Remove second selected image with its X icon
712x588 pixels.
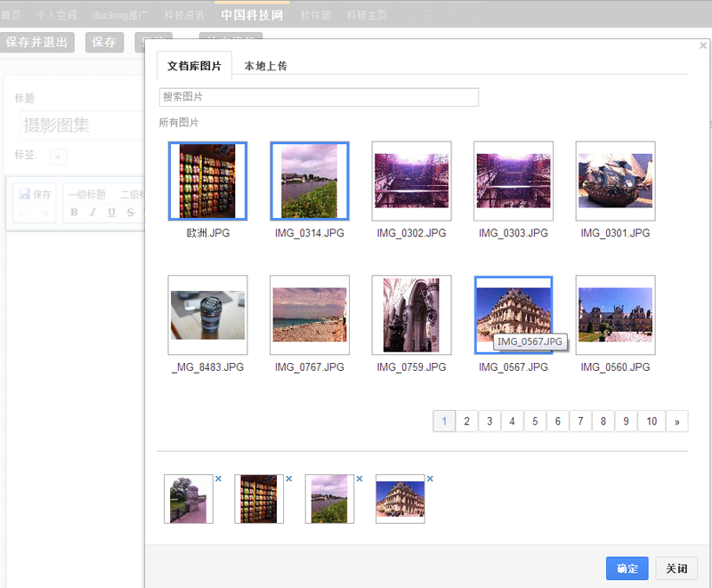coord(288,479)
